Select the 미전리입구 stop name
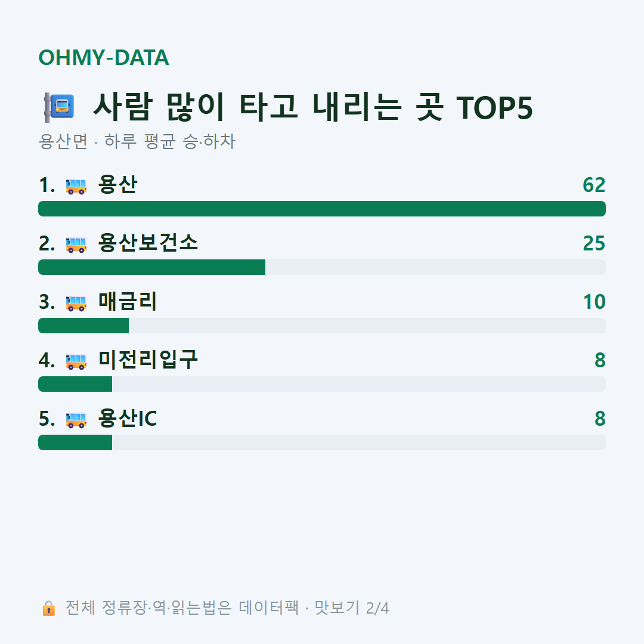Image resolution: width=644 pixels, height=644 pixels. (x=148, y=360)
